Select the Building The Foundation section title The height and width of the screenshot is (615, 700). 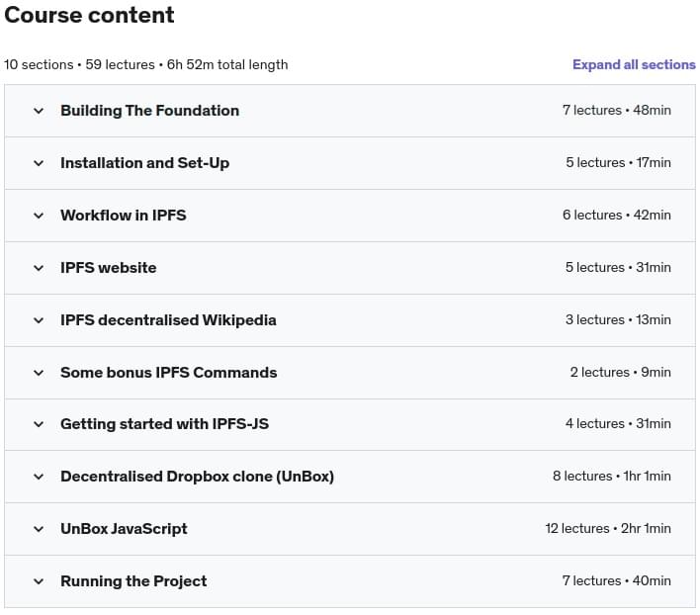click(x=150, y=111)
